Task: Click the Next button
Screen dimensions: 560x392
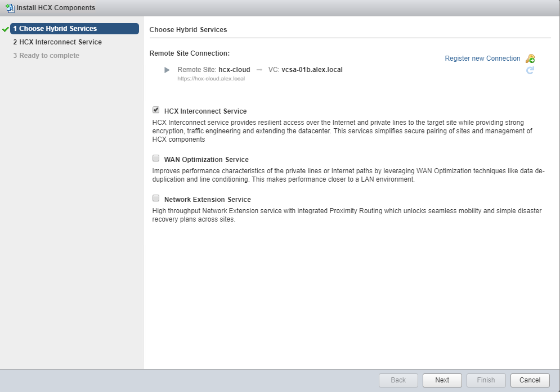Action: click(x=442, y=380)
